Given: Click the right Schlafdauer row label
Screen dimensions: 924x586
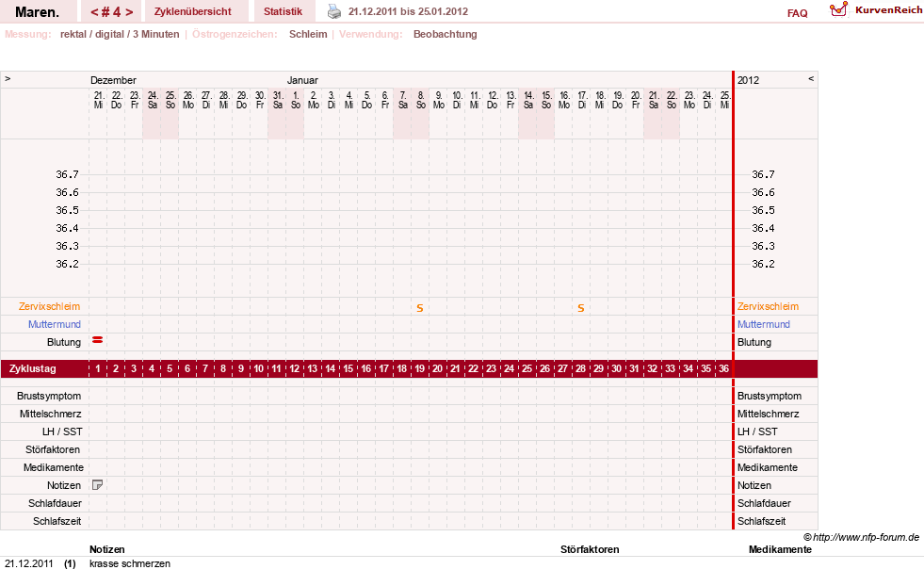Looking at the screenshot, I should click(764, 503).
